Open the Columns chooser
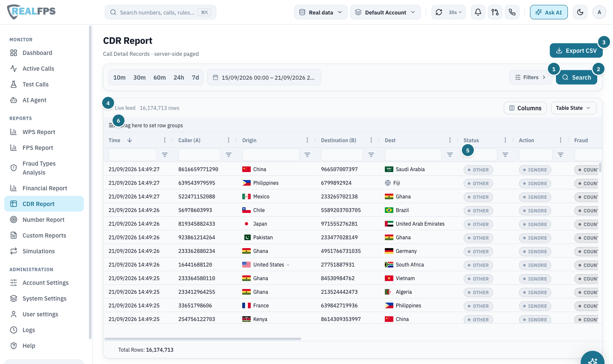 tap(526, 108)
